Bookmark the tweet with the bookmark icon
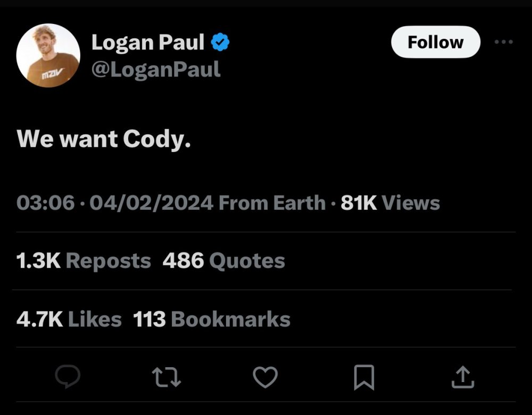 tap(364, 377)
